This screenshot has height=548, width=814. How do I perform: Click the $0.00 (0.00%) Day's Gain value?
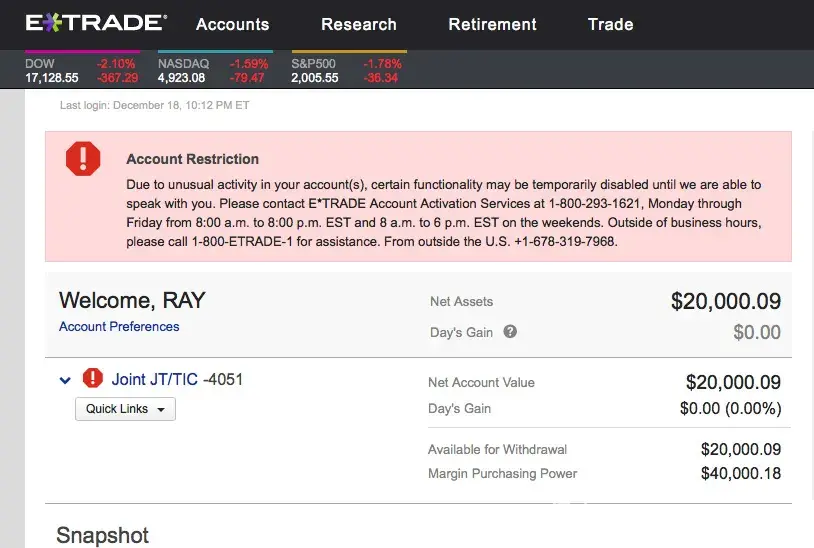coord(730,408)
